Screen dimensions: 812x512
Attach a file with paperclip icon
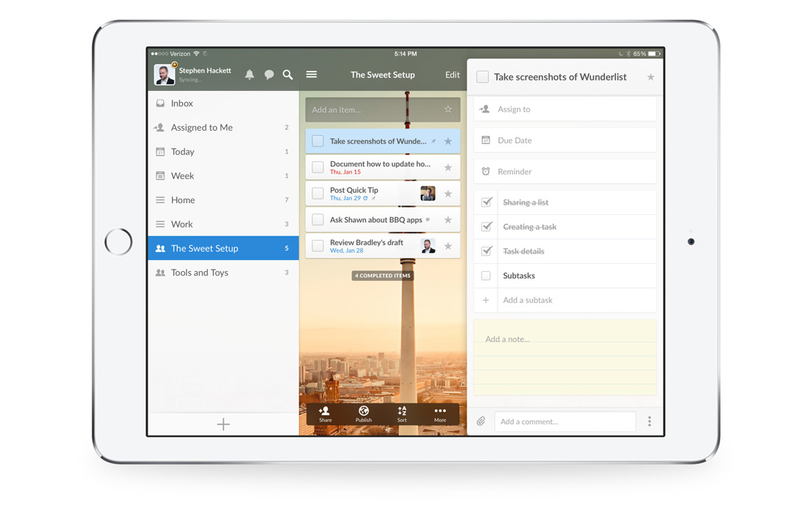click(x=481, y=421)
